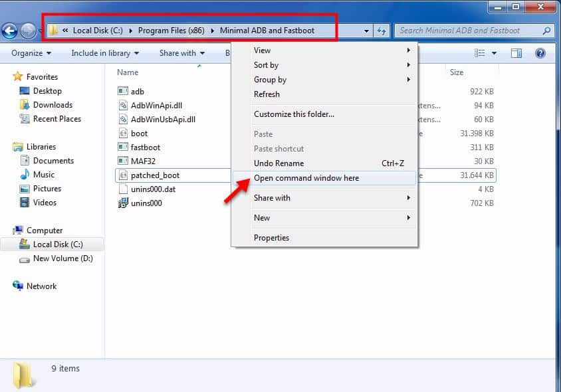This screenshot has height=392, width=561.
Task: Select New Volume (D:) in navigation tree
Action: tap(62, 258)
